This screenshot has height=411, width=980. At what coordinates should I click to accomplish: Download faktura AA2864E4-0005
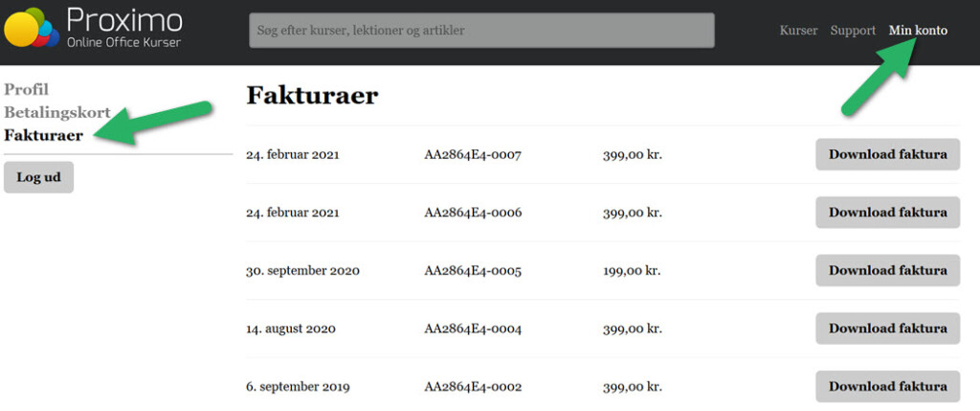[x=887, y=271]
